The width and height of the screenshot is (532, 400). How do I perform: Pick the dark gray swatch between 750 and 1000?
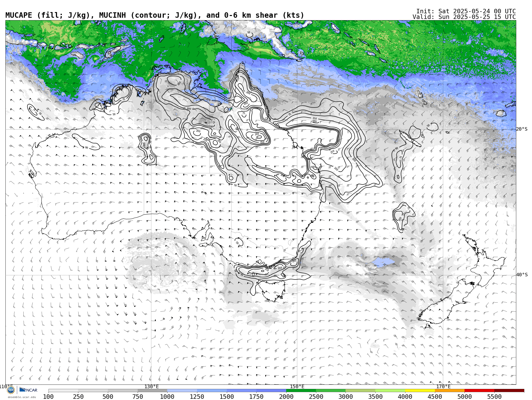[x=152, y=391]
